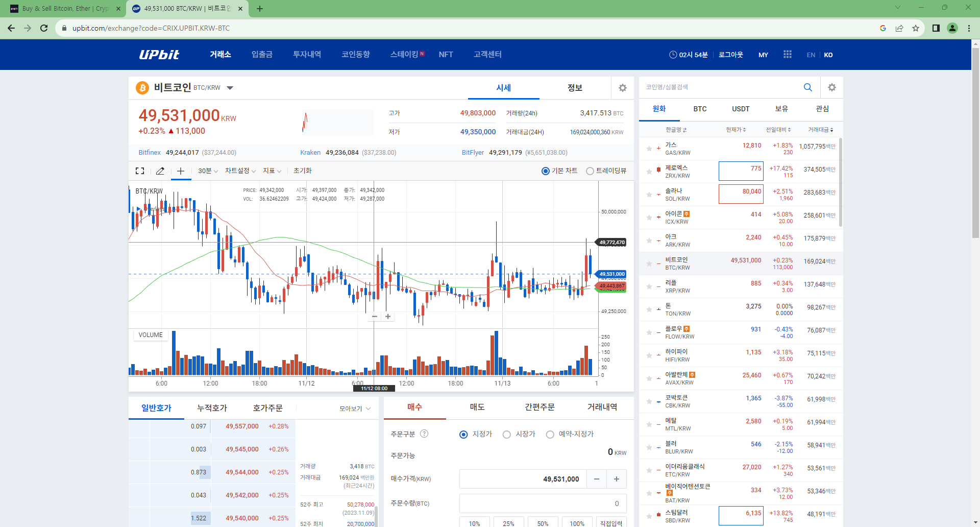Click the 로그아웃 logout button
The width and height of the screenshot is (980, 527).
[730, 54]
